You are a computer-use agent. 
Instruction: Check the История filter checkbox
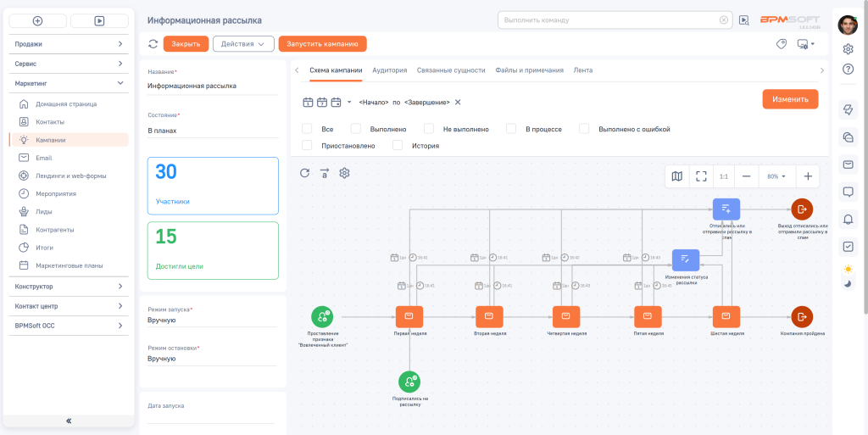(398, 146)
